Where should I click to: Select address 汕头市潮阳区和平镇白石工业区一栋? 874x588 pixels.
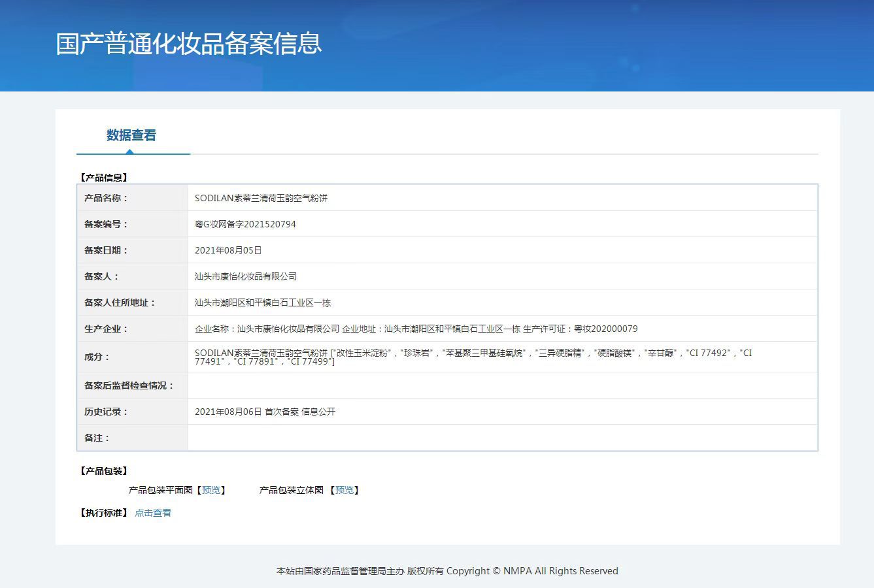tap(263, 302)
